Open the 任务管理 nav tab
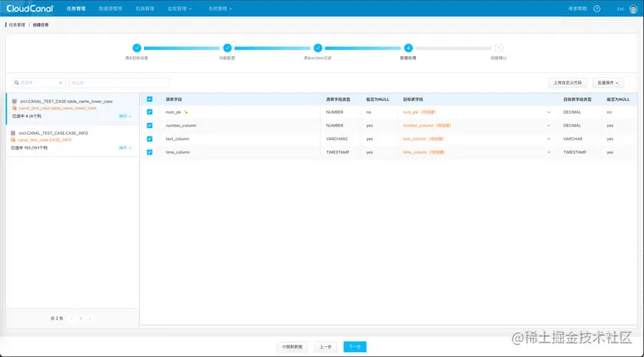The image size is (644, 357). [76, 8]
